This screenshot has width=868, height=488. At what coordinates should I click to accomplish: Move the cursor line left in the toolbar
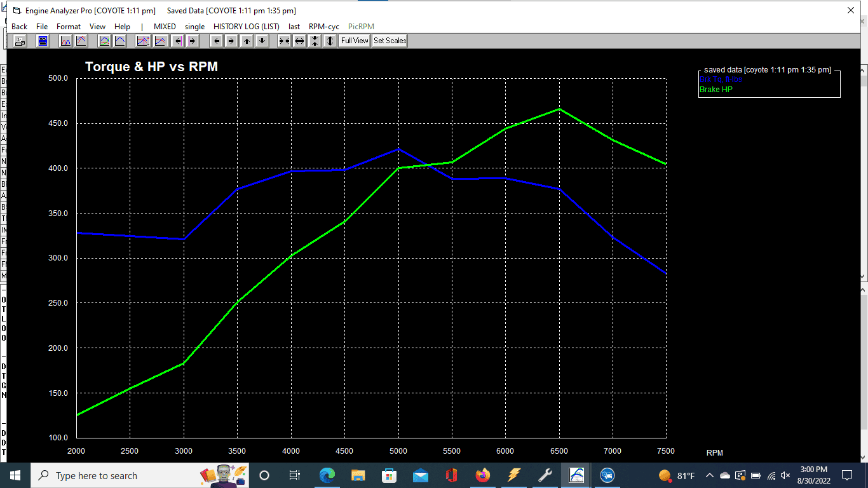[x=178, y=41]
